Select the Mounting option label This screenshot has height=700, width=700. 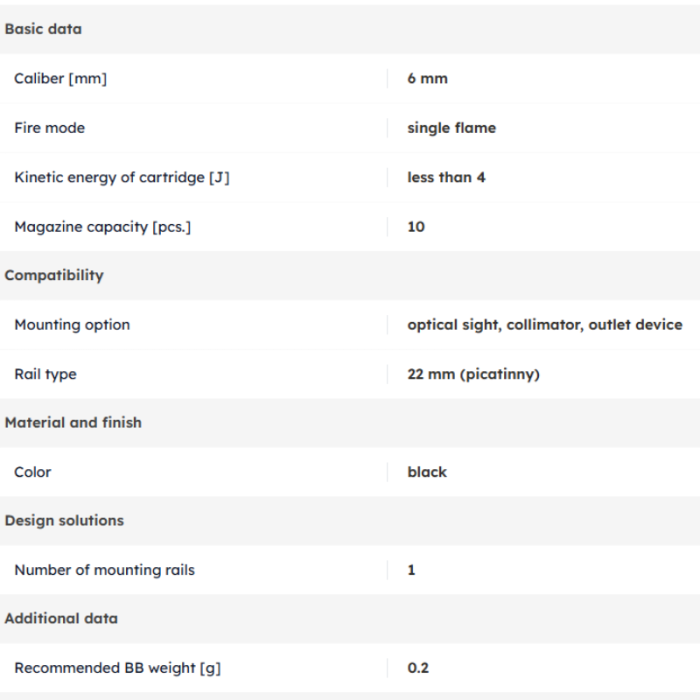pyautogui.click(x=72, y=325)
